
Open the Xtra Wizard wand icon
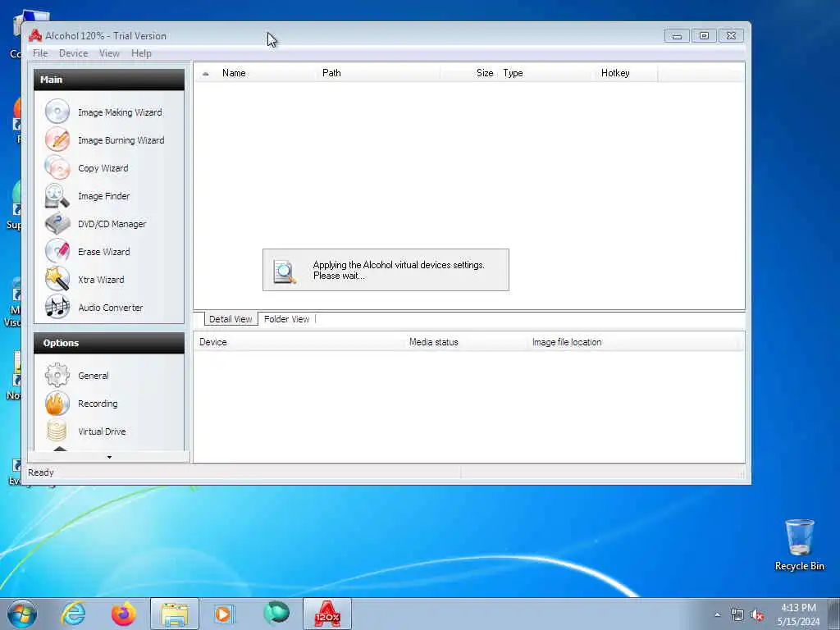[x=57, y=279]
